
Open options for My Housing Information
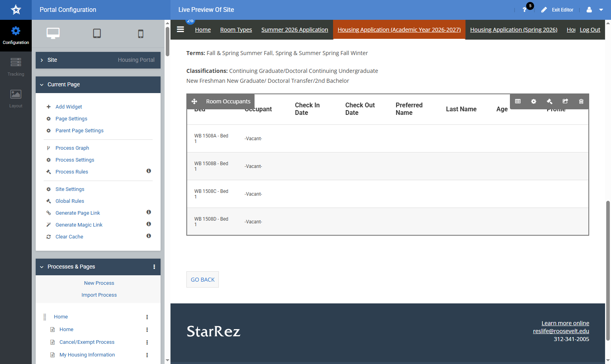click(x=147, y=355)
